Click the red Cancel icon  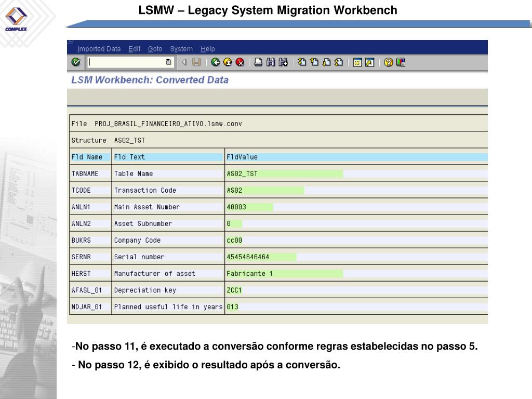(240, 62)
